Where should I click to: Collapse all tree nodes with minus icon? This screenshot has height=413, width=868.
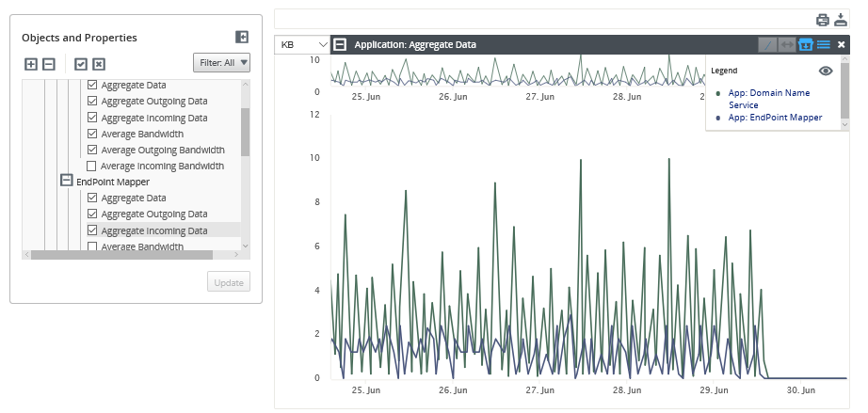[x=49, y=64]
